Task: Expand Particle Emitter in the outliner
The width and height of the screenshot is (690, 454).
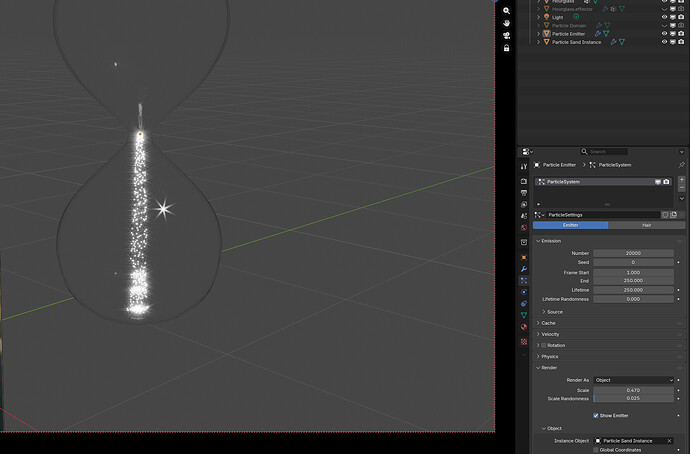Action: (x=538, y=33)
